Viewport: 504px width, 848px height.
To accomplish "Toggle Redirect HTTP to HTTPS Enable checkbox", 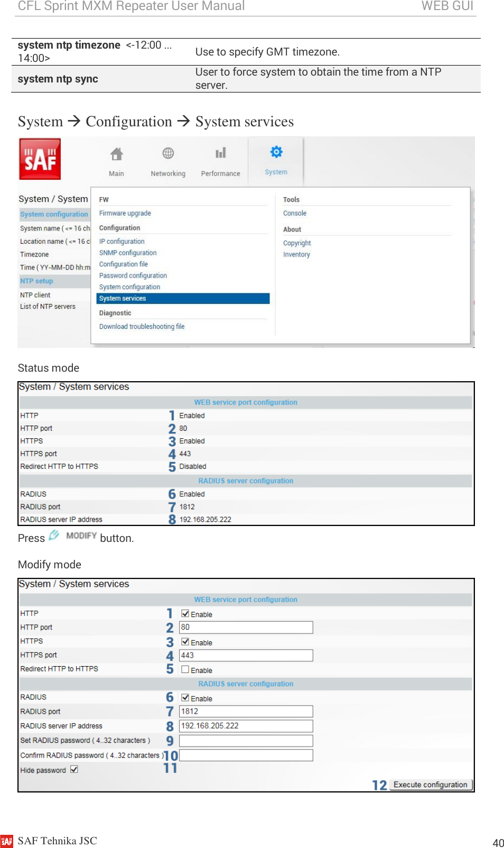I will point(185,669).
